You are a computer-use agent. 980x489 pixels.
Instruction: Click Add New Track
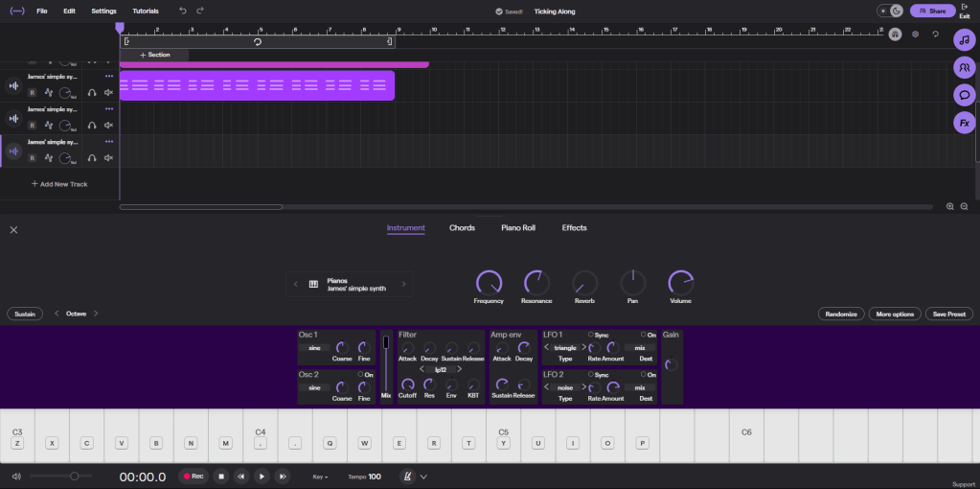(x=59, y=183)
